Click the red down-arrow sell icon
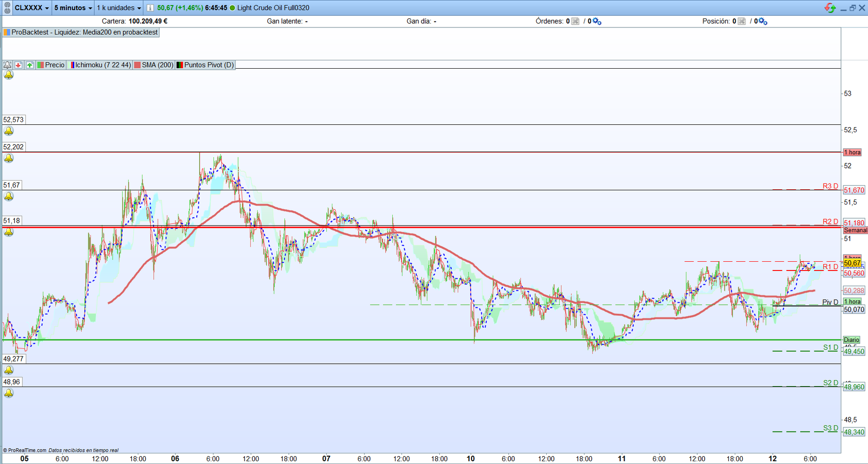 coord(18,65)
